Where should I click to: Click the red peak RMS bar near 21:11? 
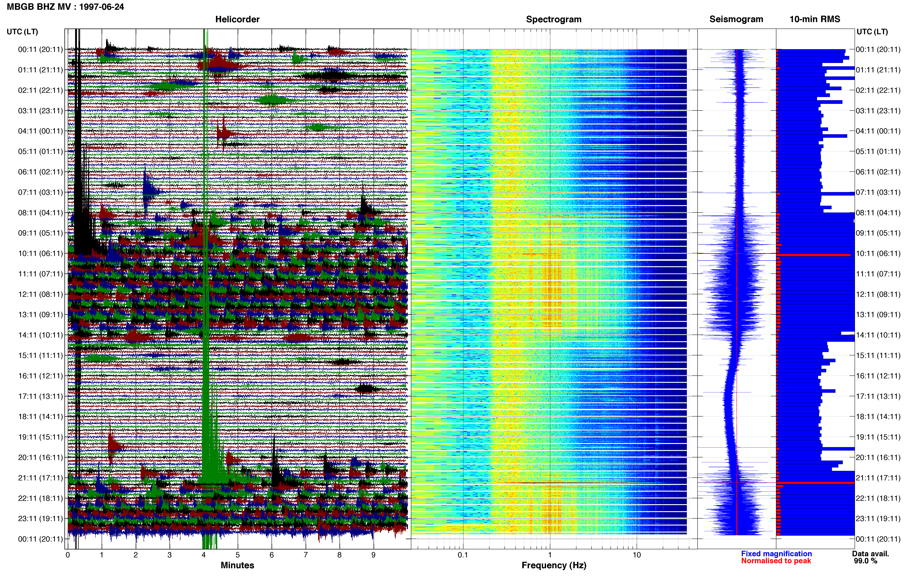click(816, 483)
